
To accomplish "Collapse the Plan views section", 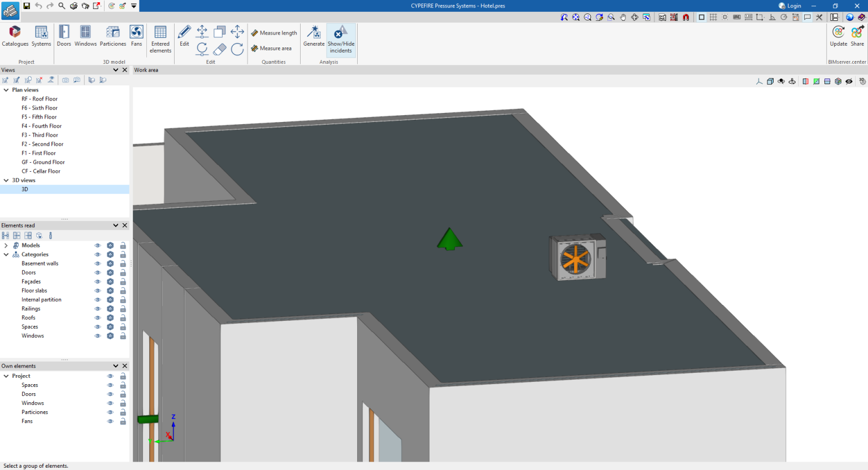I will click(6, 89).
